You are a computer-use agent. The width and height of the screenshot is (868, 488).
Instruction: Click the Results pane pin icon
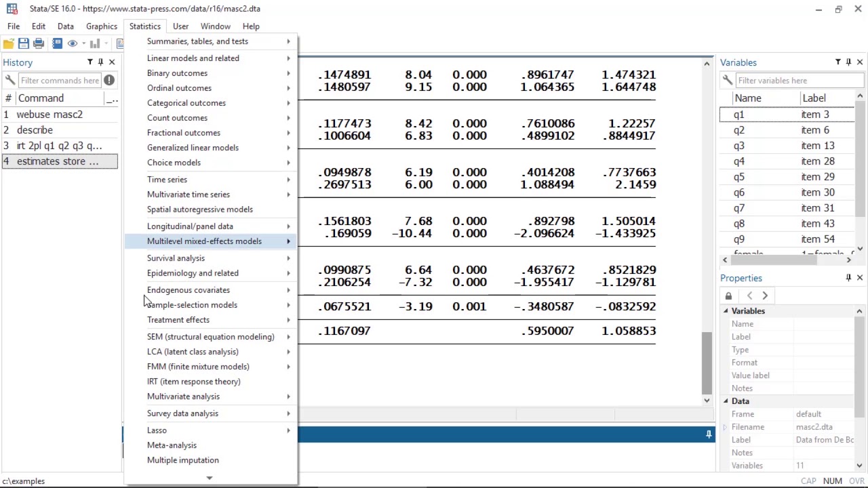point(709,434)
